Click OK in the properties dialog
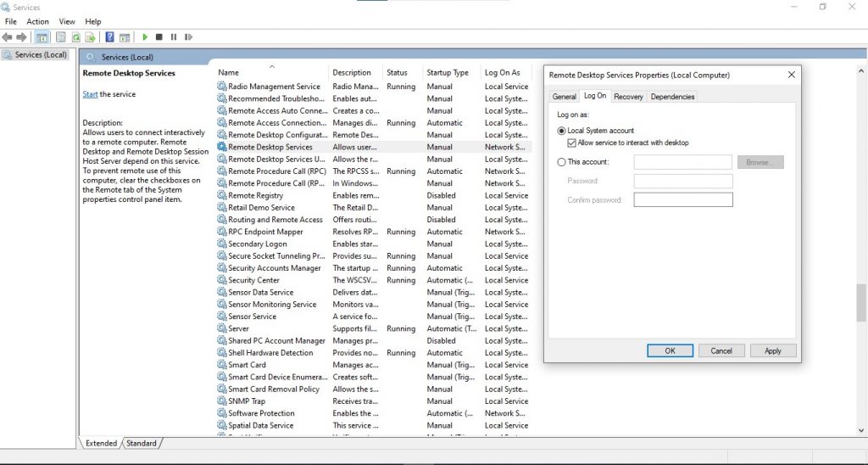 point(670,350)
